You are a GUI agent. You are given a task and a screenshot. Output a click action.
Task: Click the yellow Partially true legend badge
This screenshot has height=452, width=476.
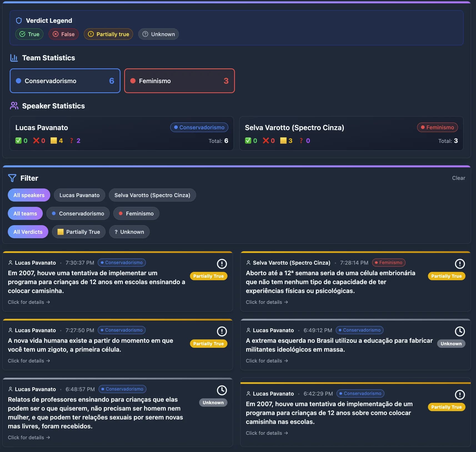pyautogui.click(x=108, y=34)
